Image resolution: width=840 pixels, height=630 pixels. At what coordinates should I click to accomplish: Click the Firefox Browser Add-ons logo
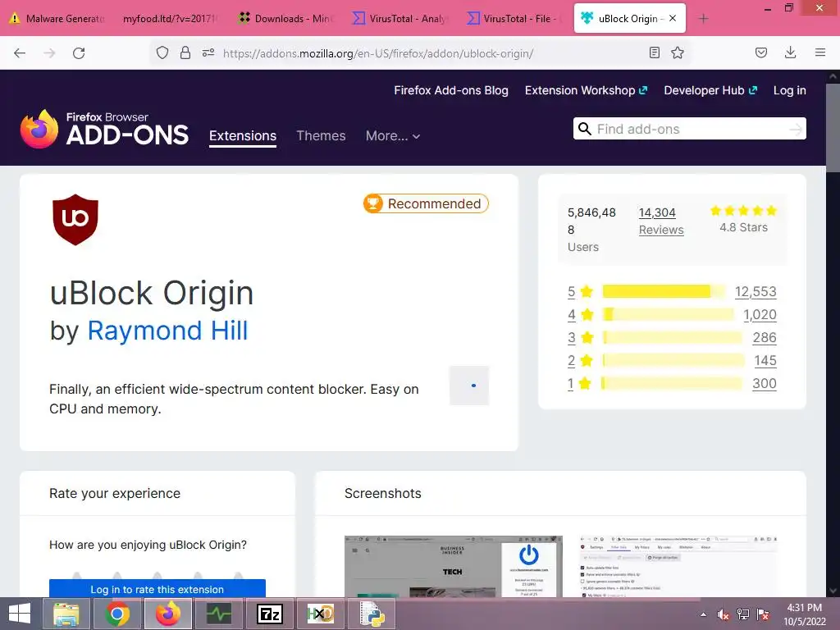pyautogui.click(x=104, y=129)
